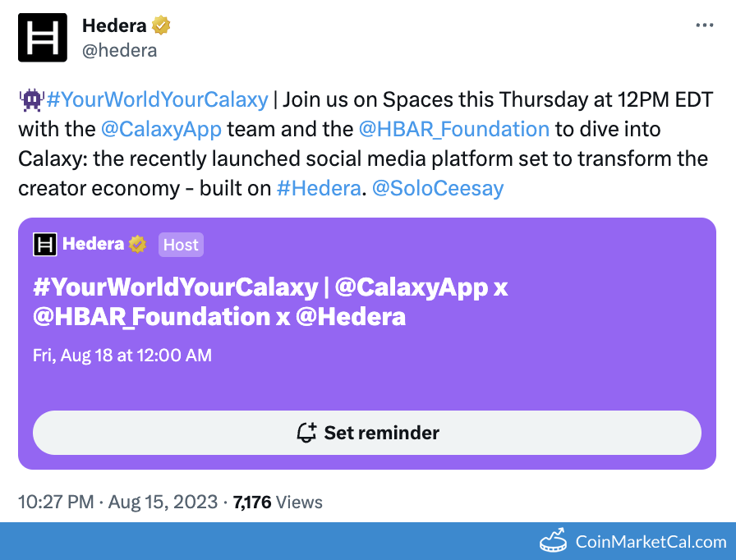The height and width of the screenshot is (560, 736).
Task: Open the #YourWorldYourCalaxy hashtag link
Action: (x=158, y=100)
